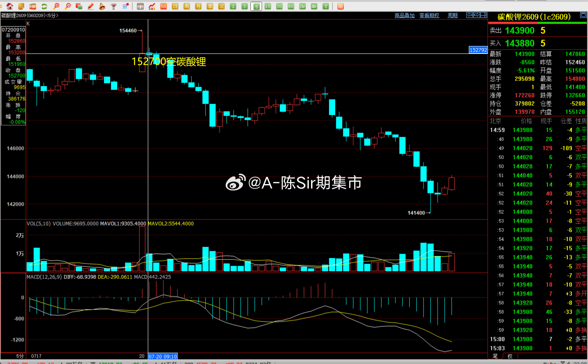Open the red 画 drawing panel icon
The width and height of the screenshot is (588, 364).
tap(341, 6)
